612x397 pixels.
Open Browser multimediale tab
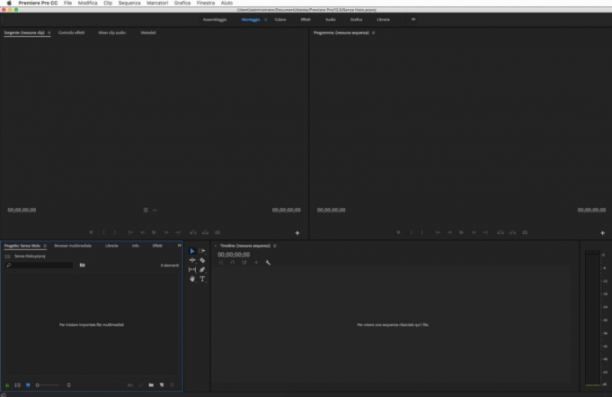tap(73, 246)
